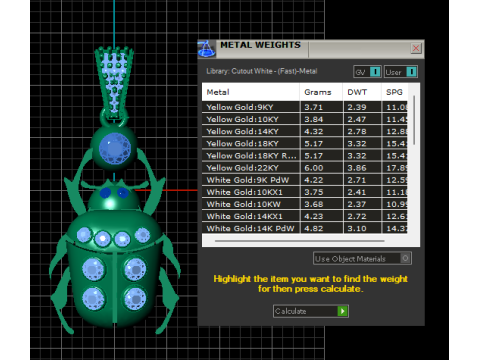The width and height of the screenshot is (480, 360).
Task: Click grams value 6.00
Action: (x=313, y=168)
